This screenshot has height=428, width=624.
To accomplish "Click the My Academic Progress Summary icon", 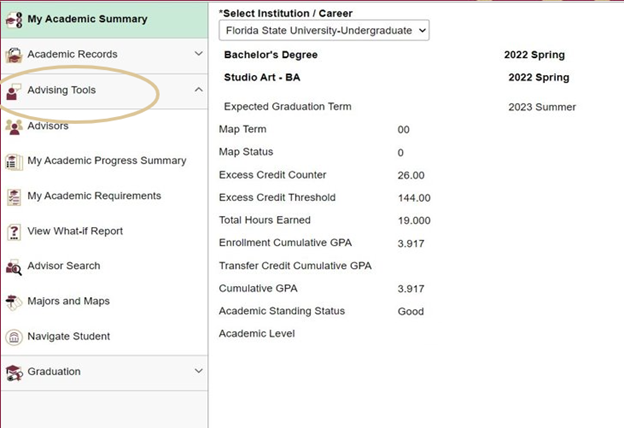I will (x=14, y=162).
